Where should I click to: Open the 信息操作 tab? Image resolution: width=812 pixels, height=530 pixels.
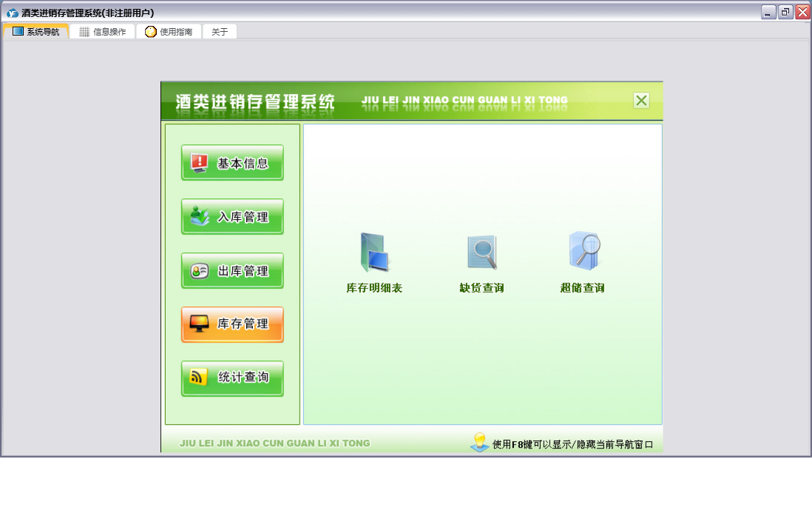point(103,32)
